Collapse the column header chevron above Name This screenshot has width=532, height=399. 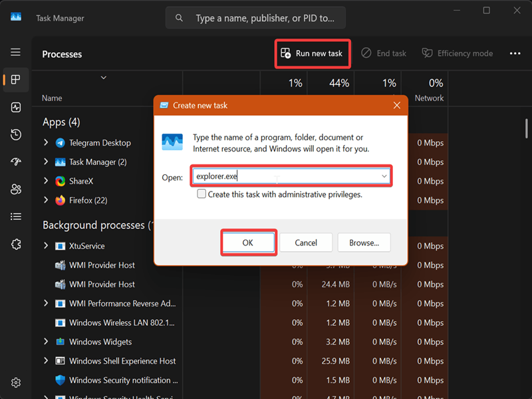pos(104,78)
